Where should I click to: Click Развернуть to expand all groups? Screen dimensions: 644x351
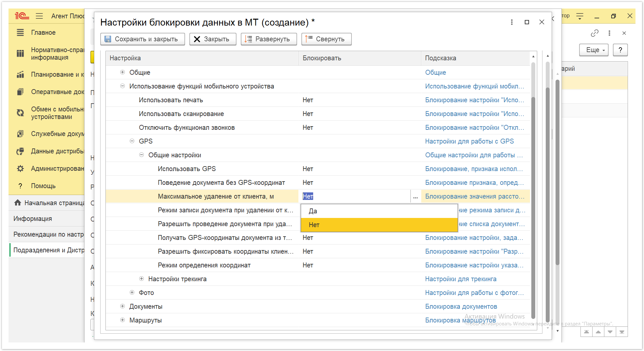tap(269, 39)
